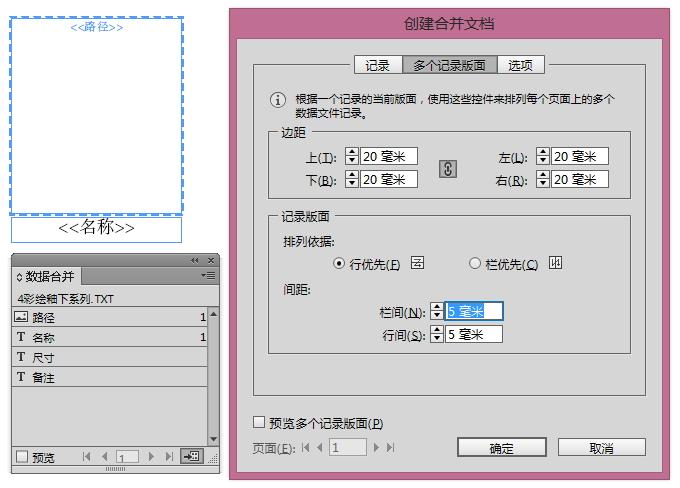Go to the first record in the 数据合并 panel
Image resolution: width=680 pixels, height=488 pixels.
[87, 456]
